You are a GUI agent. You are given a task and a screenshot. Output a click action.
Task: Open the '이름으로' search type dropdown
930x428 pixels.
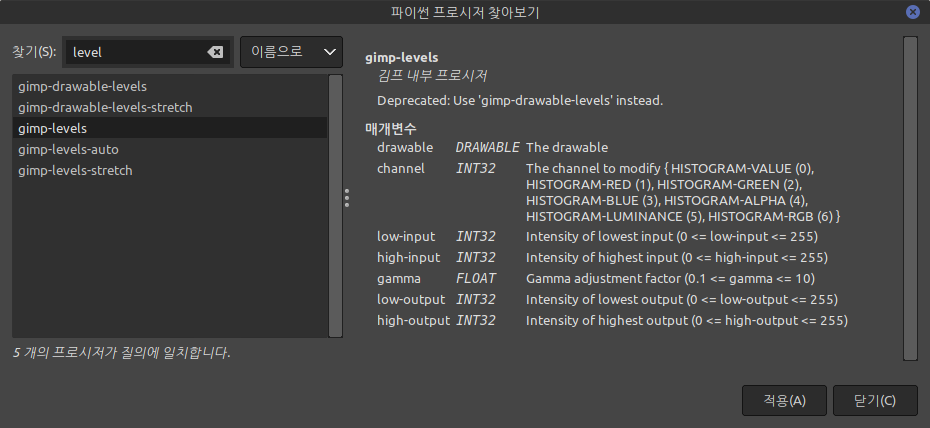291,52
